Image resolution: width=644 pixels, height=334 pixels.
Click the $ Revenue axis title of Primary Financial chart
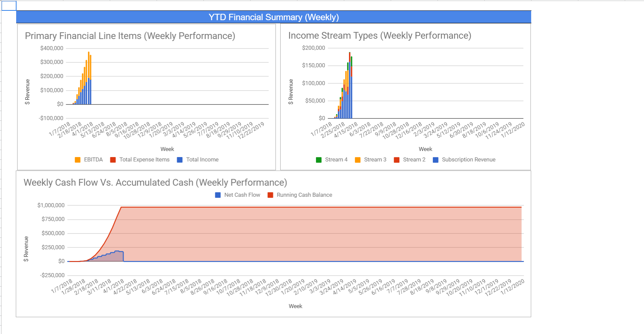[x=28, y=92]
